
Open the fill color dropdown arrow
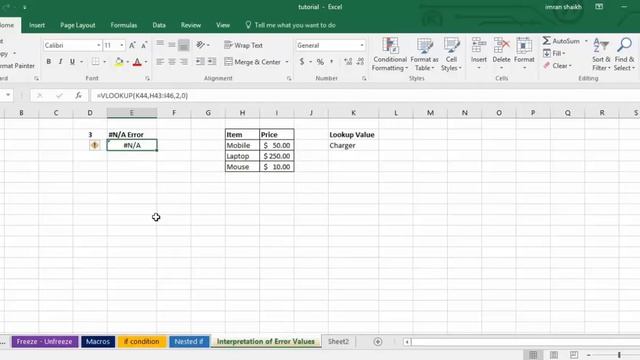click(128, 62)
